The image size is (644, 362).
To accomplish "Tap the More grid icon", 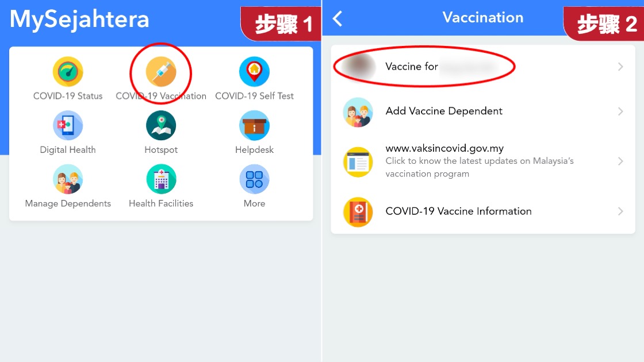I will pyautogui.click(x=254, y=179).
